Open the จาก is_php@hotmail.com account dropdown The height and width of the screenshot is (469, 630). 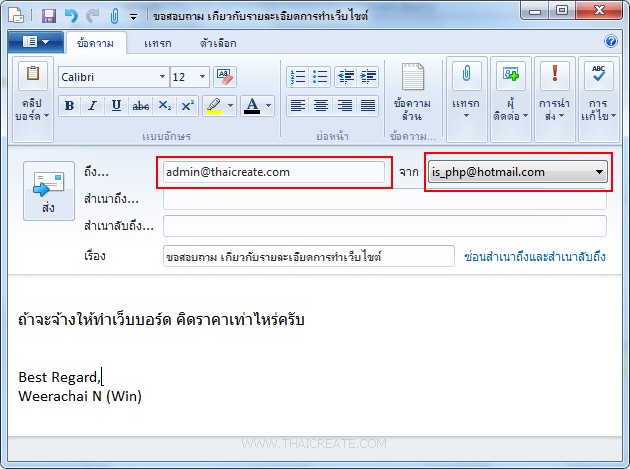[x=518, y=172]
